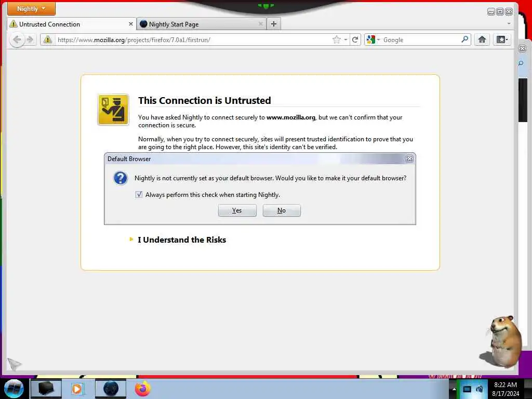Click the search icon in background window
This screenshot has width=532, height=399.
click(x=521, y=63)
